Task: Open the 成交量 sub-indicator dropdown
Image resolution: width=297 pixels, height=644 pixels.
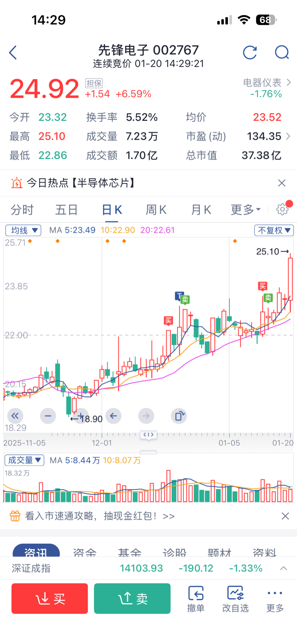Action: pos(24,460)
